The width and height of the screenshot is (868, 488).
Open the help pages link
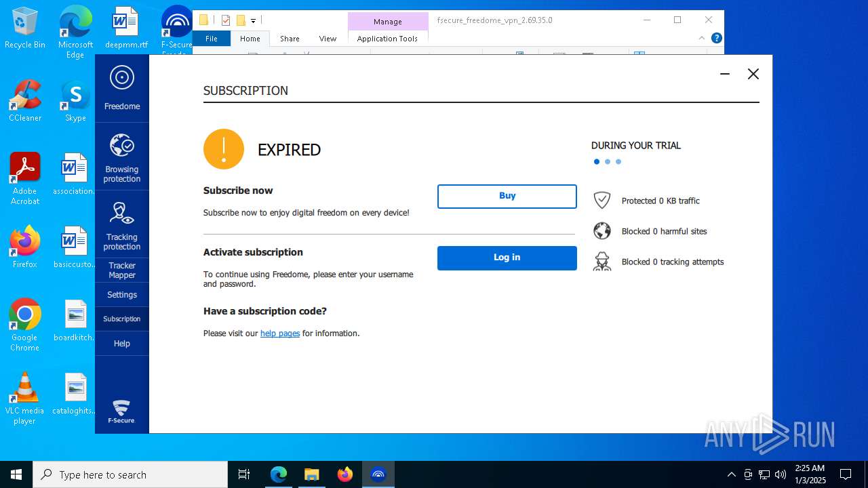click(280, 333)
